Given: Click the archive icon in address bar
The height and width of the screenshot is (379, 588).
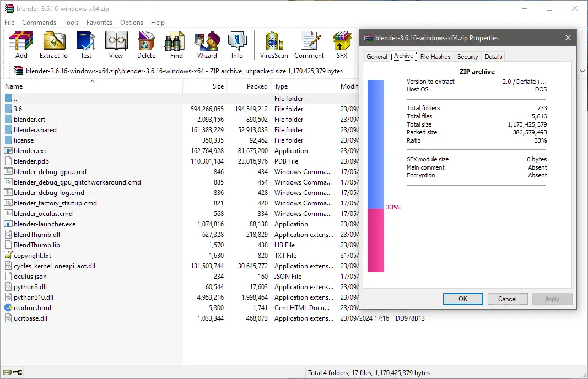Looking at the screenshot, I should click(x=19, y=71).
